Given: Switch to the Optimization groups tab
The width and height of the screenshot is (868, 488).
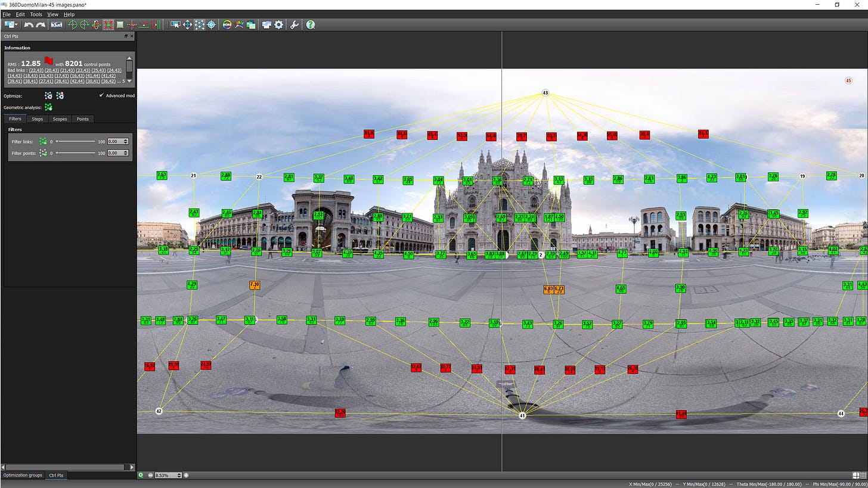Looking at the screenshot, I should coord(23,475).
